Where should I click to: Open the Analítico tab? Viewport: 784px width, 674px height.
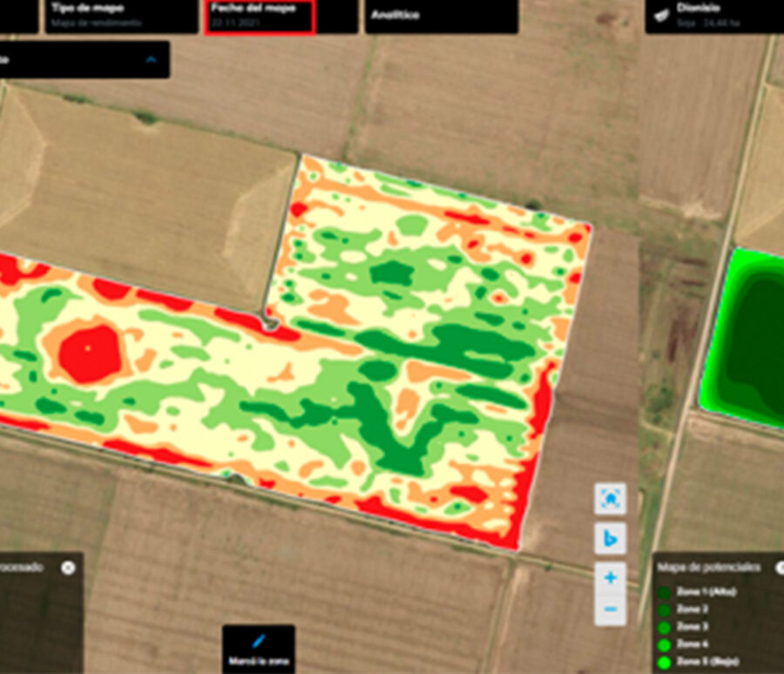440,15
